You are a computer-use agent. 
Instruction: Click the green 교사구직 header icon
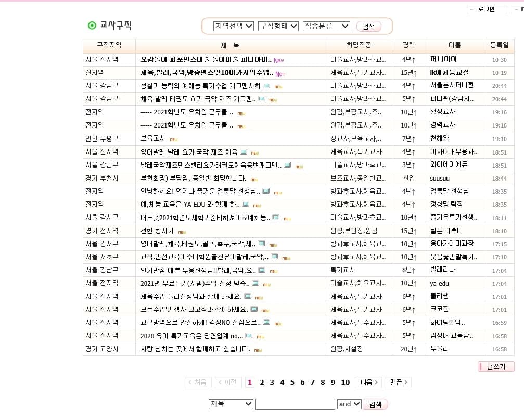pyautogui.click(x=92, y=26)
